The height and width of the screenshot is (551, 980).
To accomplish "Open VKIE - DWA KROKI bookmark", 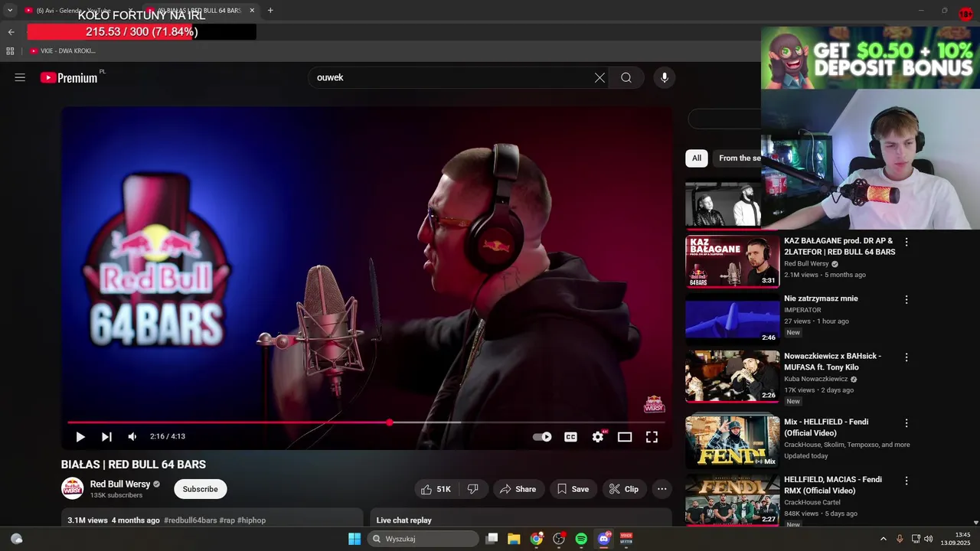I will pos(63,51).
